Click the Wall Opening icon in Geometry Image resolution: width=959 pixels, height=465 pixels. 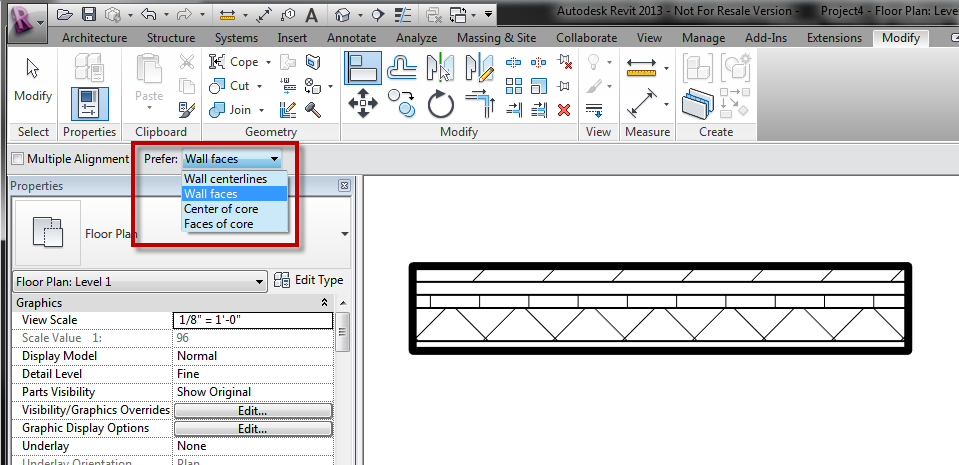[x=313, y=62]
